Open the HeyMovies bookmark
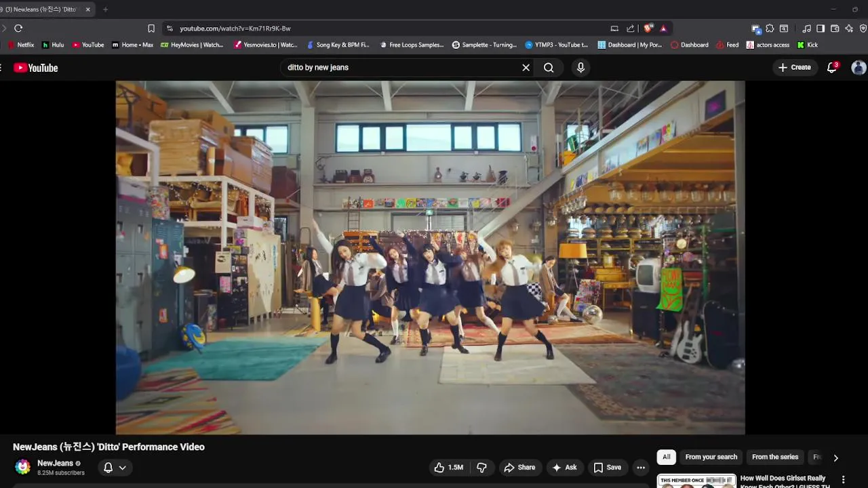This screenshot has height=488, width=868. (192, 45)
